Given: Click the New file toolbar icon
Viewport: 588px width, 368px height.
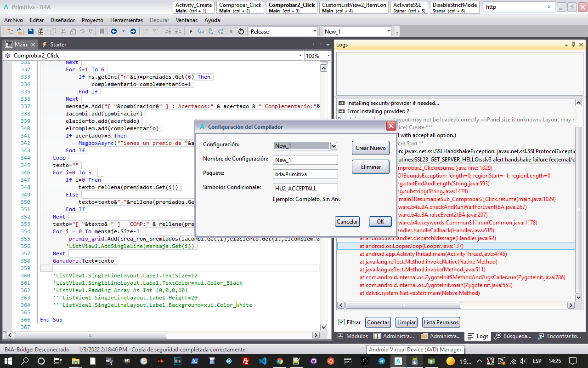Looking at the screenshot, I should coord(11,31).
